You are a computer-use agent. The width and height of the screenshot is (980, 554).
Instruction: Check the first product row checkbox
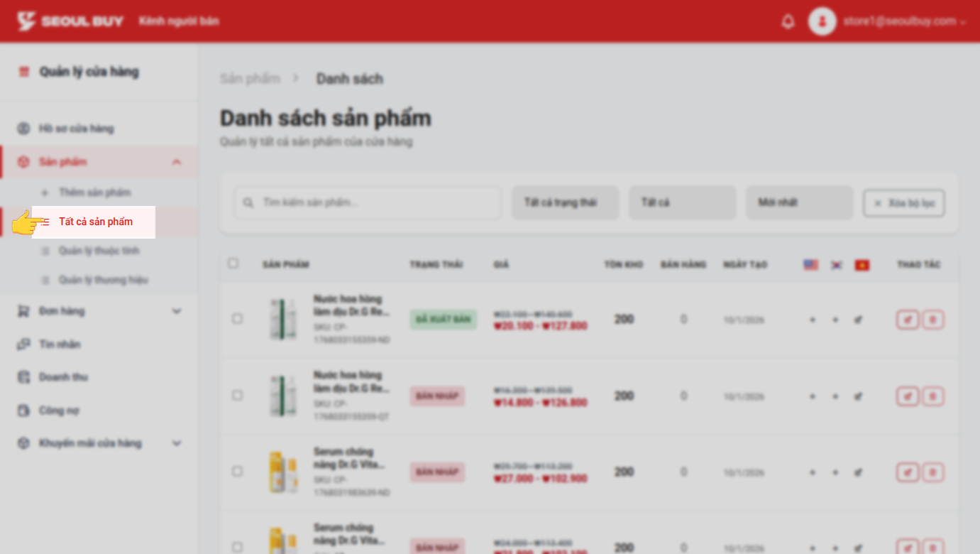tap(237, 319)
